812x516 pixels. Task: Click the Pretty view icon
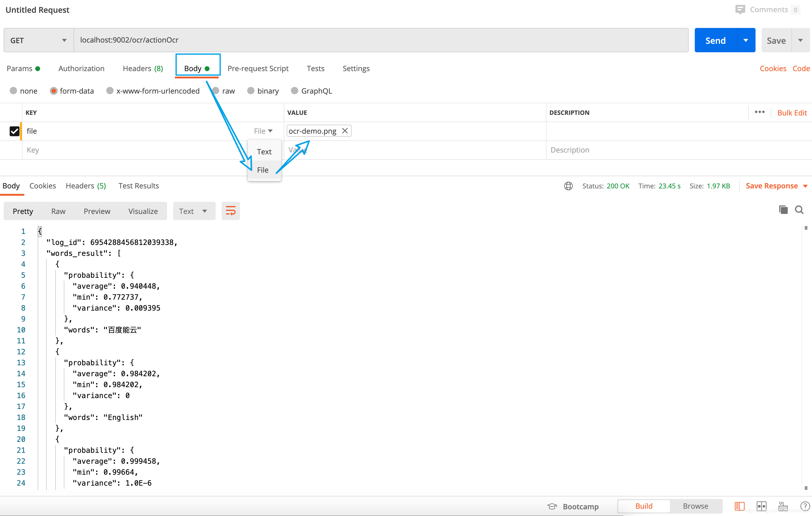pos(23,211)
